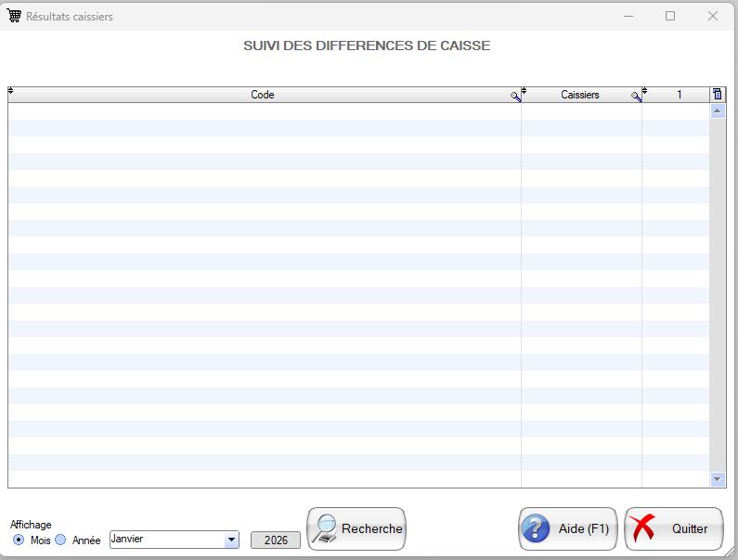Click the 2026 year field
This screenshot has height=560, width=738.
coord(276,540)
